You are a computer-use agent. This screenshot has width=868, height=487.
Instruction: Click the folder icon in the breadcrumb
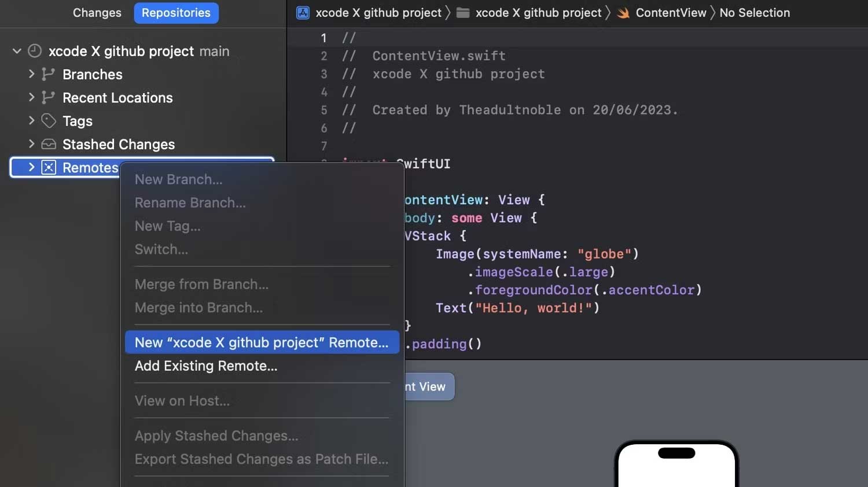(x=463, y=13)
